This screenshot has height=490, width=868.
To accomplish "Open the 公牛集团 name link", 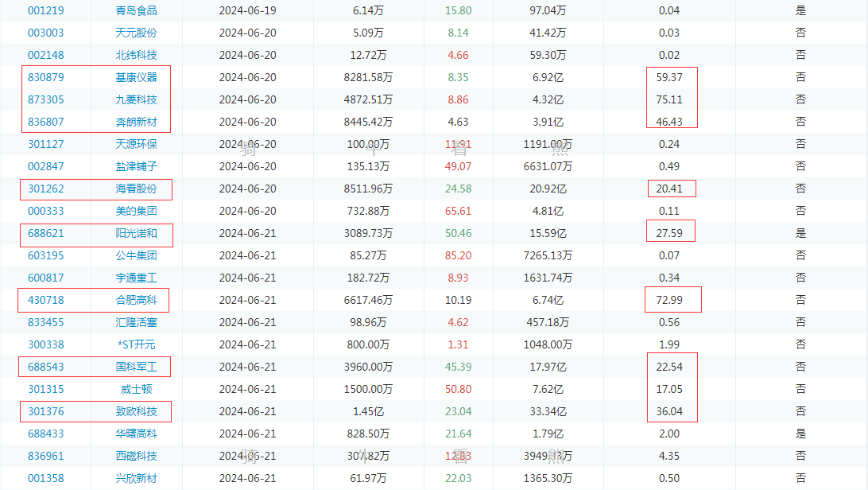I will point(136,255).
